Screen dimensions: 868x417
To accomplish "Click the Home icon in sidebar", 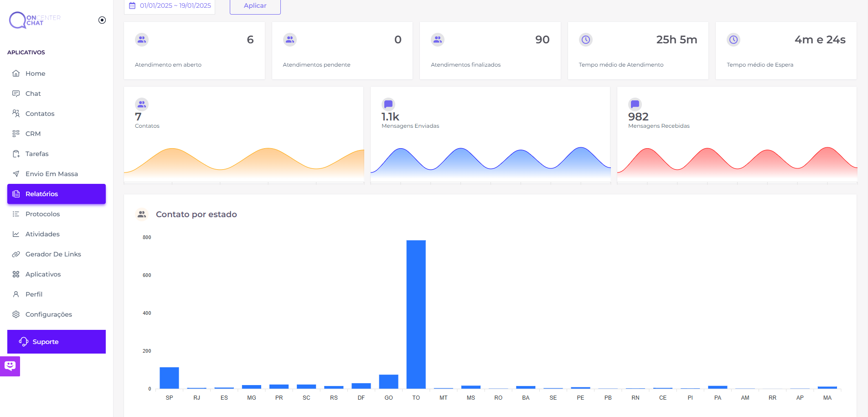I will coord(16,73).
